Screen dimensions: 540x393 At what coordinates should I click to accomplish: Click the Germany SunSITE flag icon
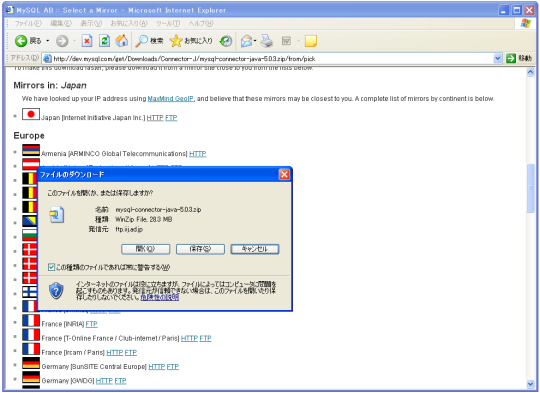coord(31,363)
